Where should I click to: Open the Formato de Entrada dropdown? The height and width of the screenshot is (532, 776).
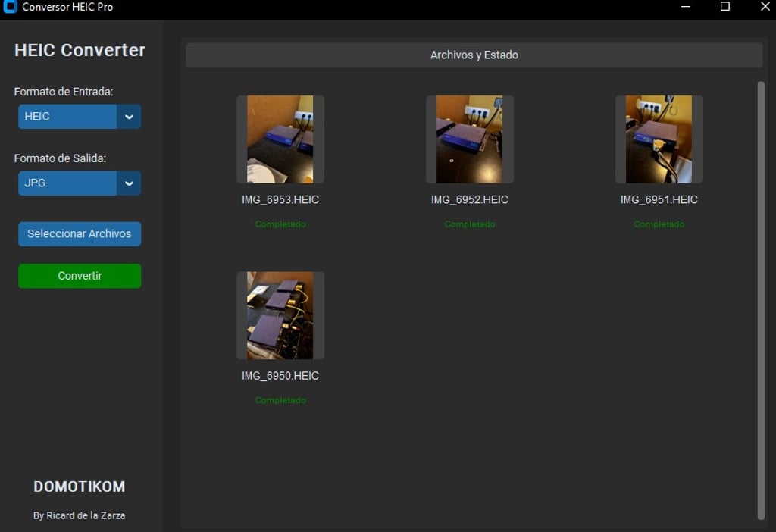68,117
